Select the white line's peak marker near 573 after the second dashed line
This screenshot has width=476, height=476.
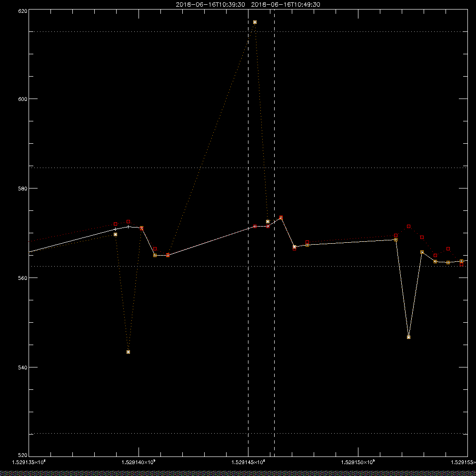pyautogui.click(x=281, y=218)
